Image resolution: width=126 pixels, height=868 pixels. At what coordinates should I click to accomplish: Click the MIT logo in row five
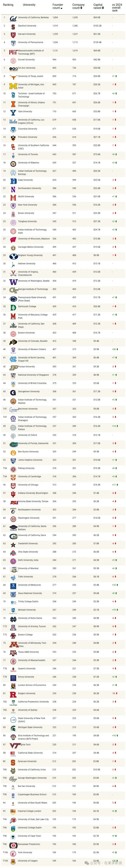[13, 52]
